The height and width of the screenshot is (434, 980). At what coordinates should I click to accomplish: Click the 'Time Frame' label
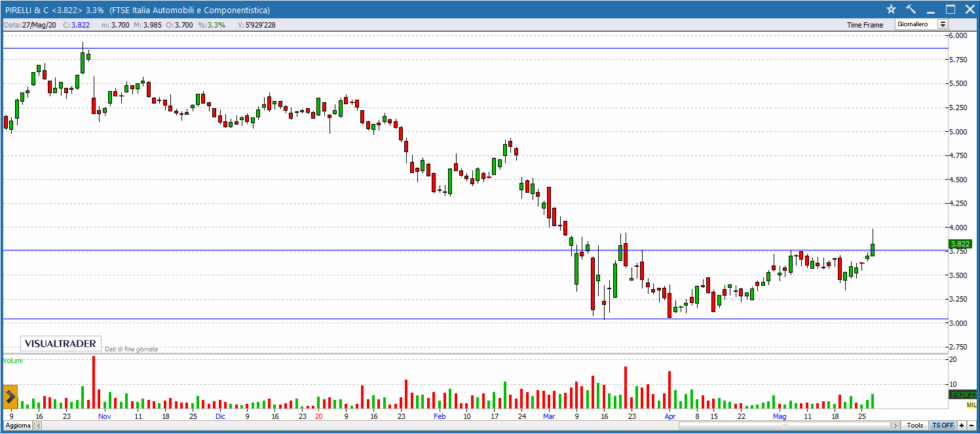[x=865, y=25]
